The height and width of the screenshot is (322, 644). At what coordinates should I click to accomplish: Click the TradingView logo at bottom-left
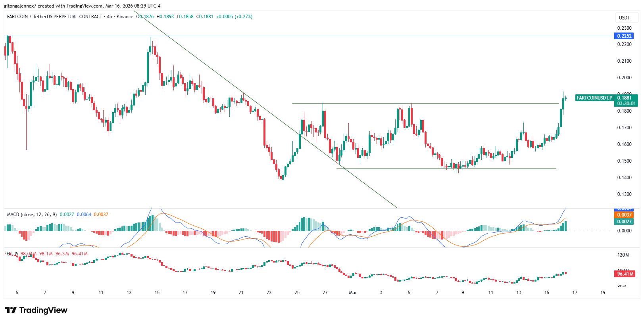36,310
